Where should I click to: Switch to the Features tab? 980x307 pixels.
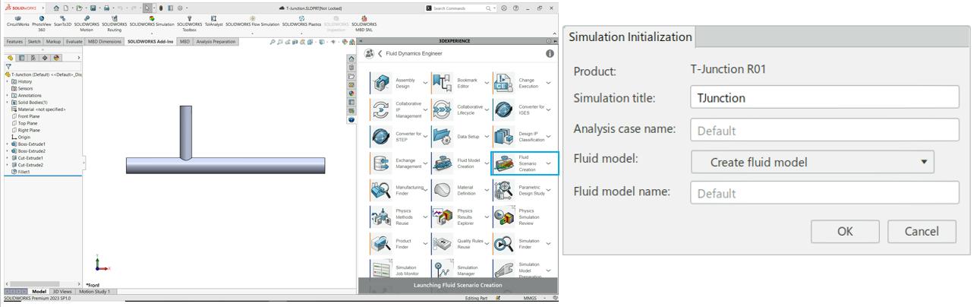point(14,42)
